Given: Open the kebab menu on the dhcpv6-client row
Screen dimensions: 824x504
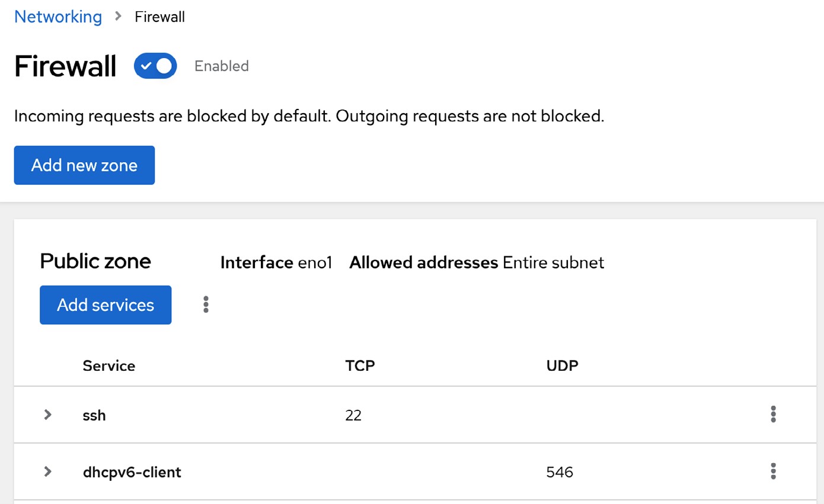Looking at the screenshot, I should [x=773, y=471].
